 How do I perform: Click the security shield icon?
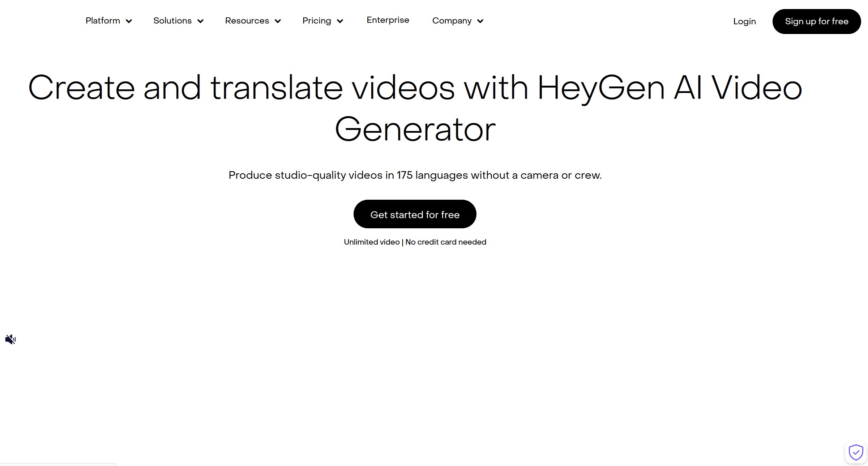point(855,452)
